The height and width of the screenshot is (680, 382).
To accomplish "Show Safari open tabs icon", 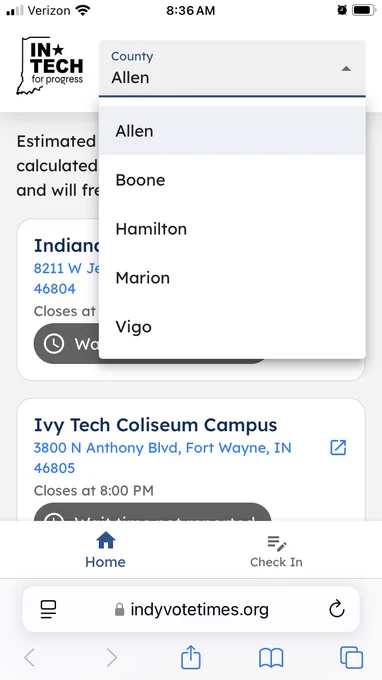I will coord(351,657).
